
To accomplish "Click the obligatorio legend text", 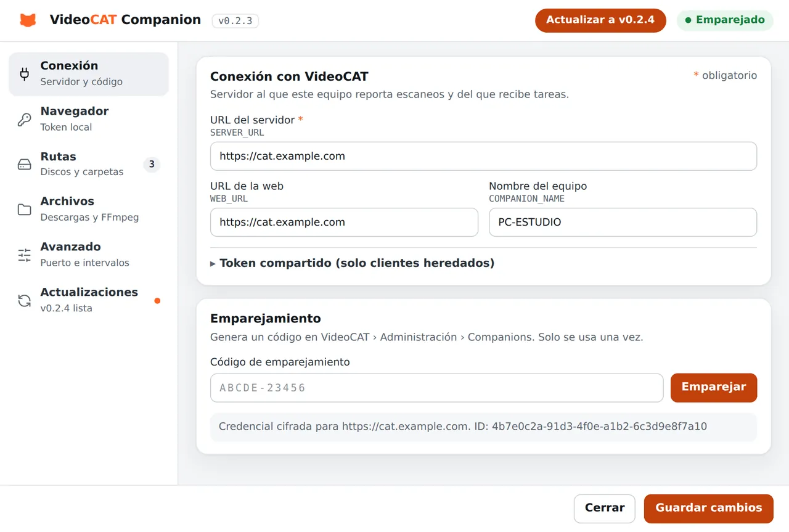I will coord(726,76).
